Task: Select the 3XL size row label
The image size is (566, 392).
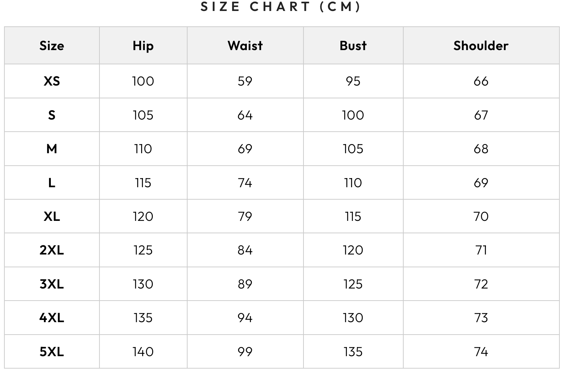Action: pos(52,284)
